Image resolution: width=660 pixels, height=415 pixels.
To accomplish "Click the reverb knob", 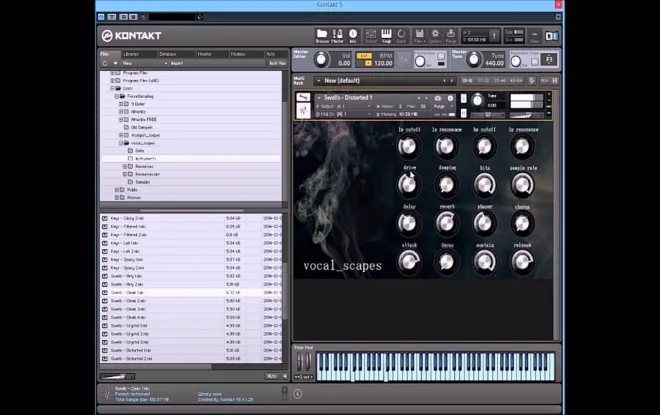I will (446, 223).
